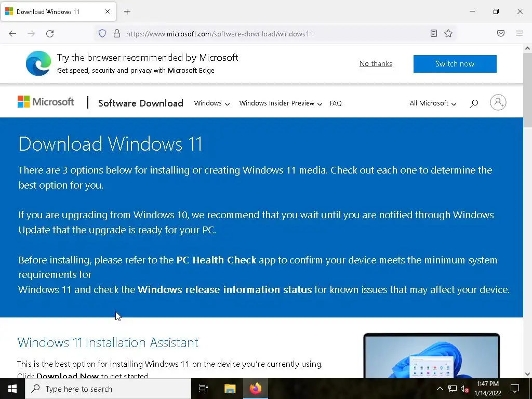
Task: Click the Download Windows 11 page heading
Action: 111,144
